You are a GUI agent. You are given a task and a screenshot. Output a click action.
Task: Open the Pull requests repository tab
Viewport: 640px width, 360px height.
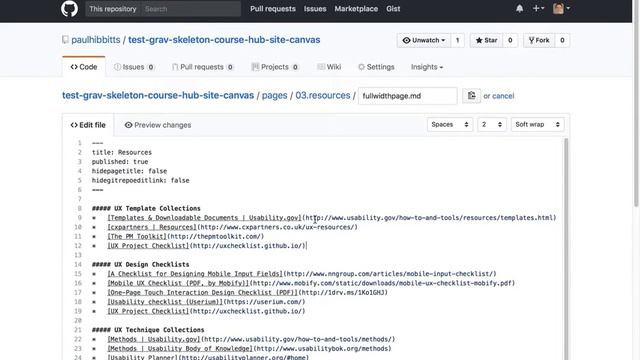202,67
